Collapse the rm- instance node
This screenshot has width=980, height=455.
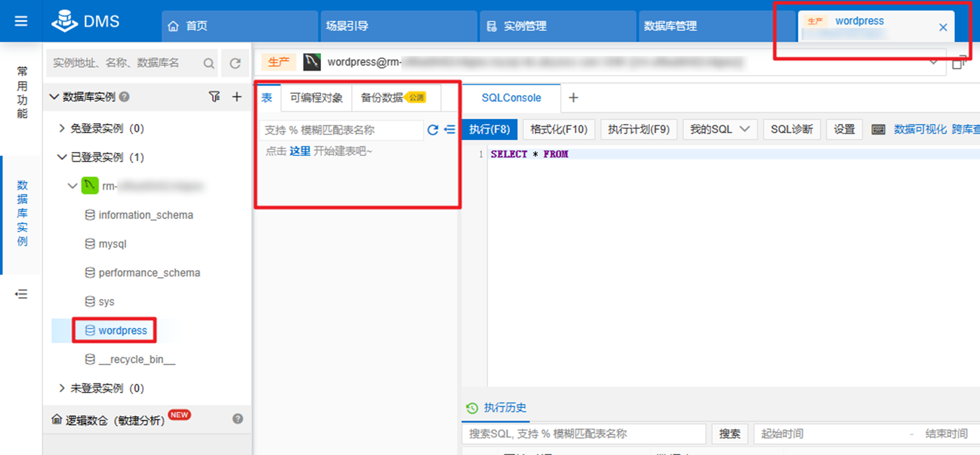[x=72, y=185]
